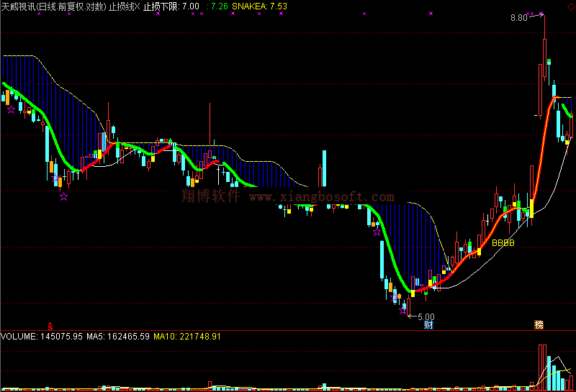Click the red S marker on the time axis
Image resolution: width=576 pixels, height=392 pixels.
pyautogui.click(x=50, y=326)
